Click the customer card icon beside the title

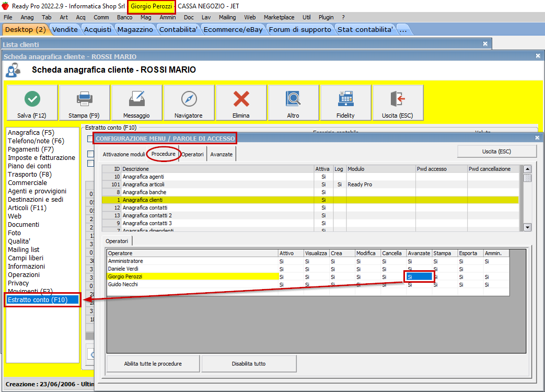[13, 70]
